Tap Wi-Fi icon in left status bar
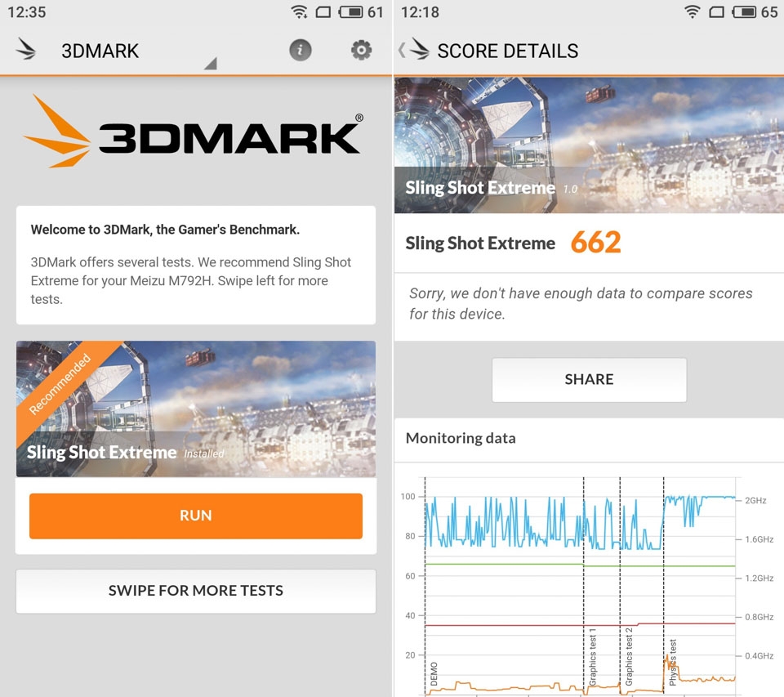The image size is (784, 697). coord(299,11)
